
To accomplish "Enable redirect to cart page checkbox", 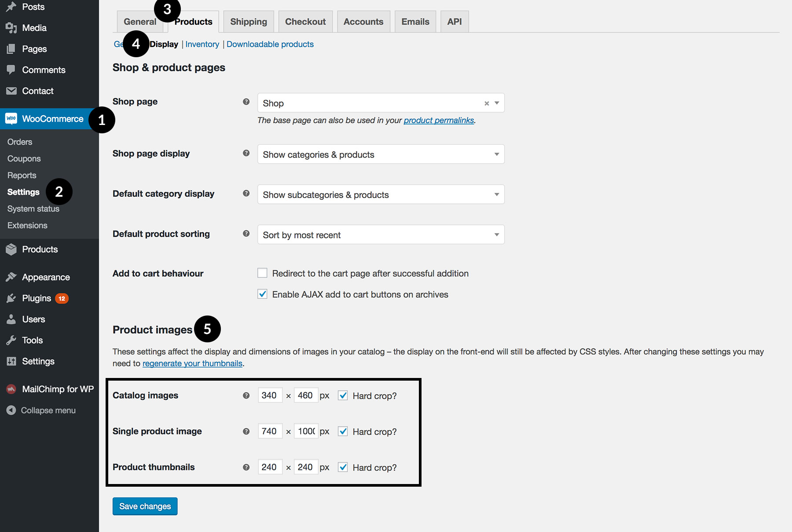I will pyautogui.click(x=262, y=273).
